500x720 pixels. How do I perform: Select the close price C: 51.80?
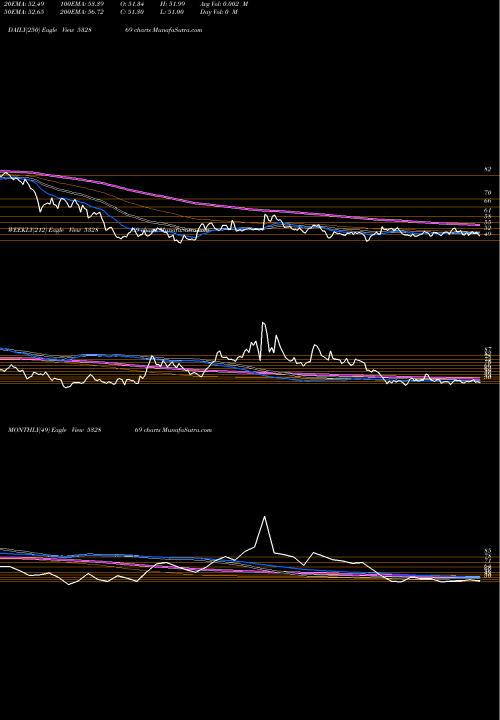[x=132, y=12]
